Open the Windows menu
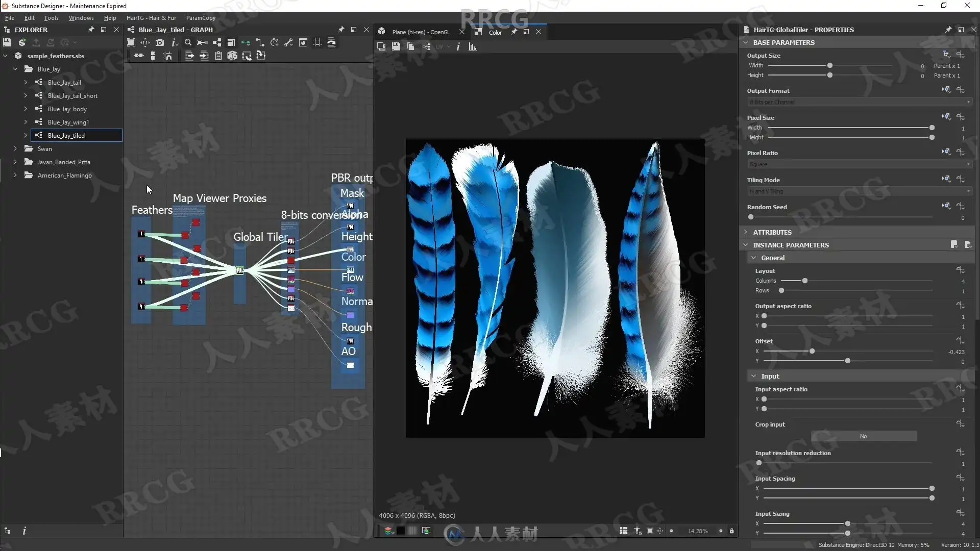The image size is (980, 551). 81,18
